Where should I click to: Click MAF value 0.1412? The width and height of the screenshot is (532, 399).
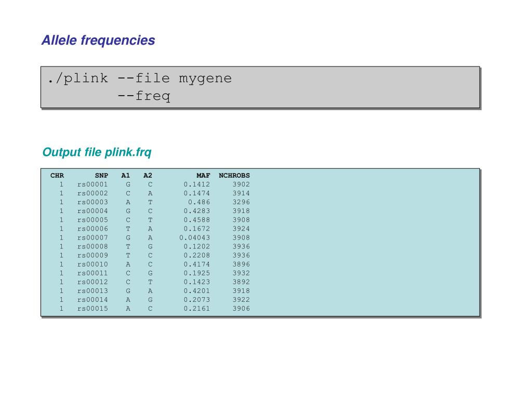197,184
